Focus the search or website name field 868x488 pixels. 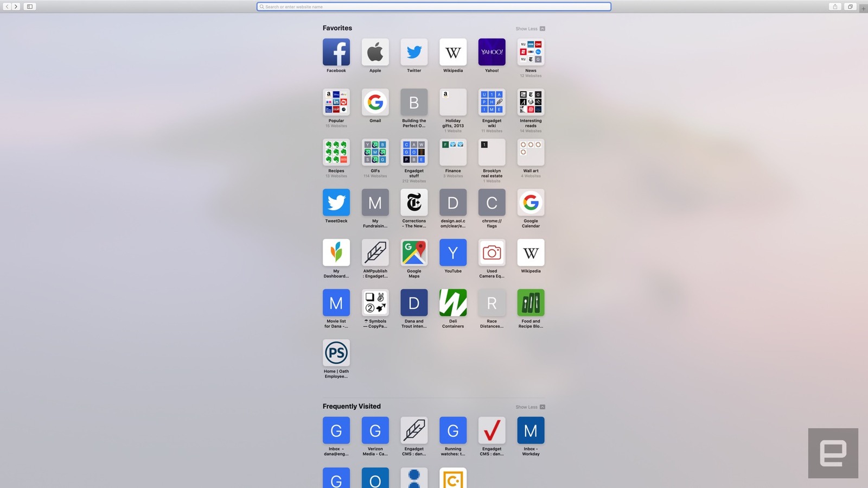pyautogui.click(x=434, y=7)
